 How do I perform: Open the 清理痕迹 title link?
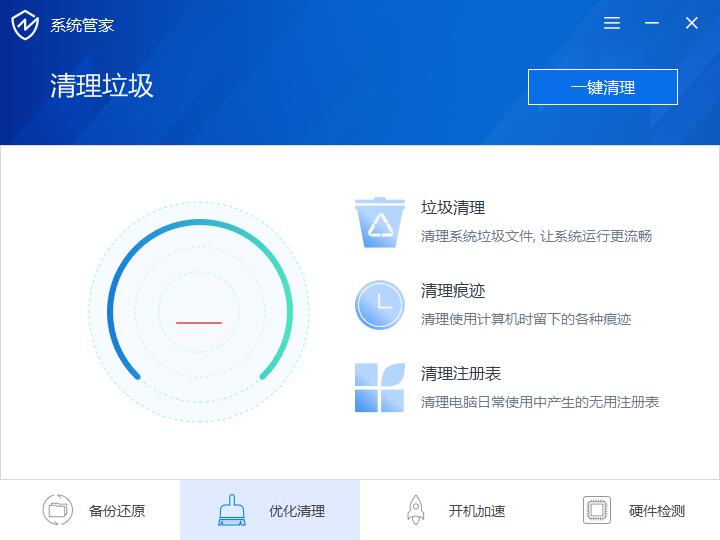point(453,291)
